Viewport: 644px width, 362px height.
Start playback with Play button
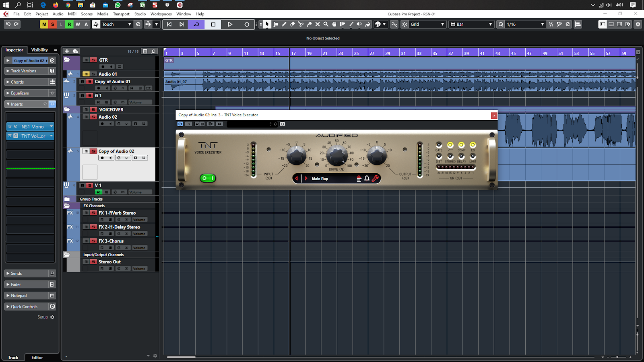click(230, 24)
